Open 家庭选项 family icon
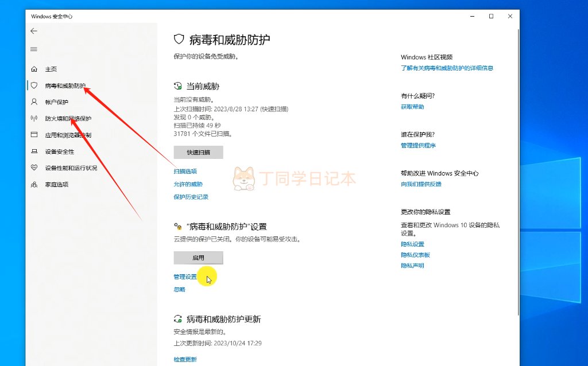Viewport: 588px width, 366px height. pos(34,185)
